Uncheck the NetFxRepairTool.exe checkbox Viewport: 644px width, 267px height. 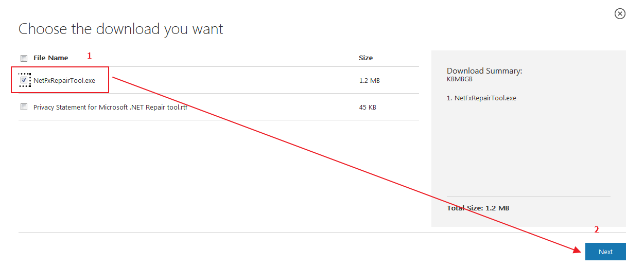click(24, 80)
